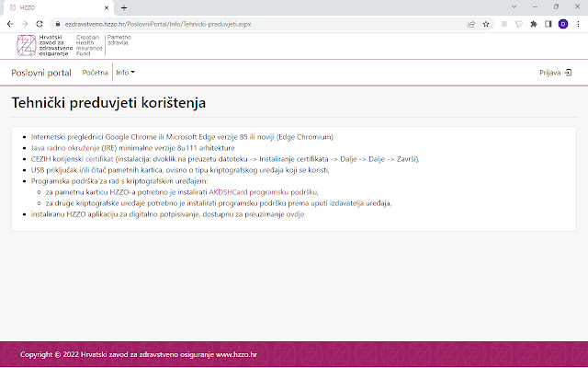Click the browser forward arrow
The height and width of the screenshot is (368, 588).
pos(25,24)
